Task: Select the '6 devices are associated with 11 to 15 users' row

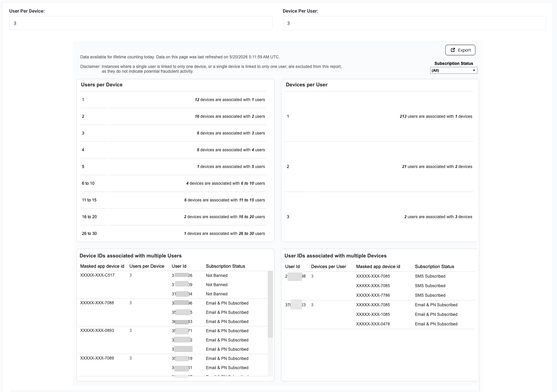Action: coord(173,200)
